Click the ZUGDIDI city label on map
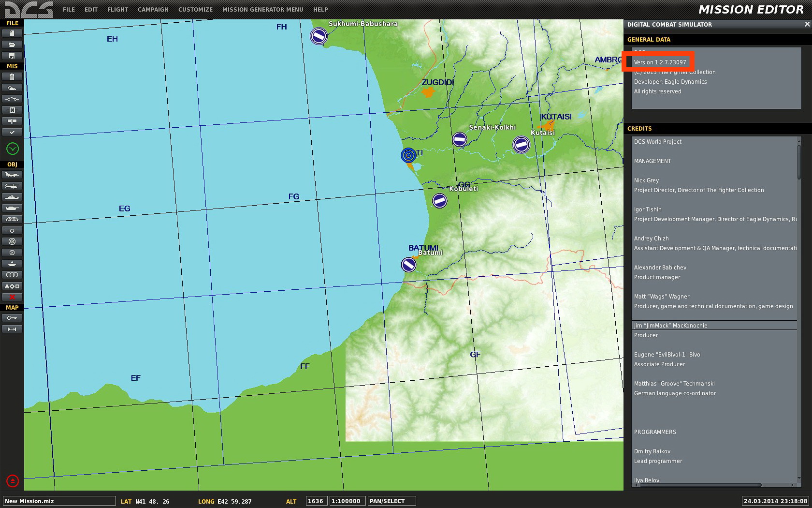The width and height of the screenshot is (812, 508). coord(438,82)
